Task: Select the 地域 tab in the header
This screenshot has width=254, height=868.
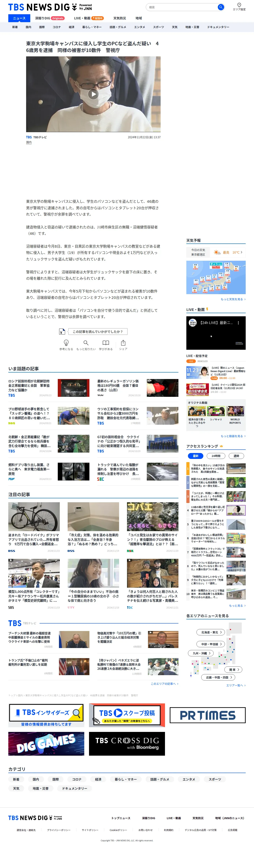Action: click(139, 18)
